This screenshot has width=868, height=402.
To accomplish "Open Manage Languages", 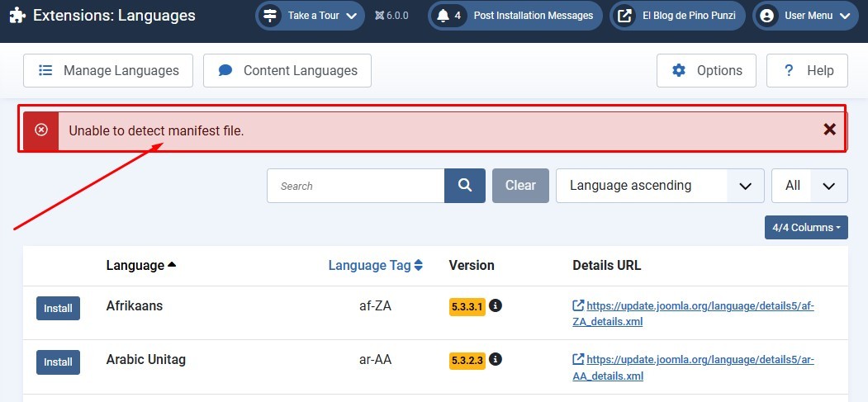I will point(108,71).
